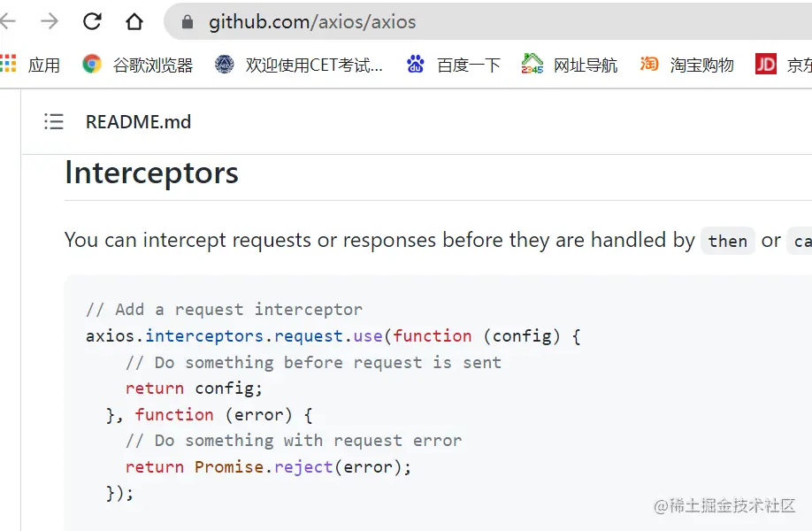Open the 百度一下 Baidu bookmark
The height and width of the screenshot is (531, 812).
click(x=454, y=65)
